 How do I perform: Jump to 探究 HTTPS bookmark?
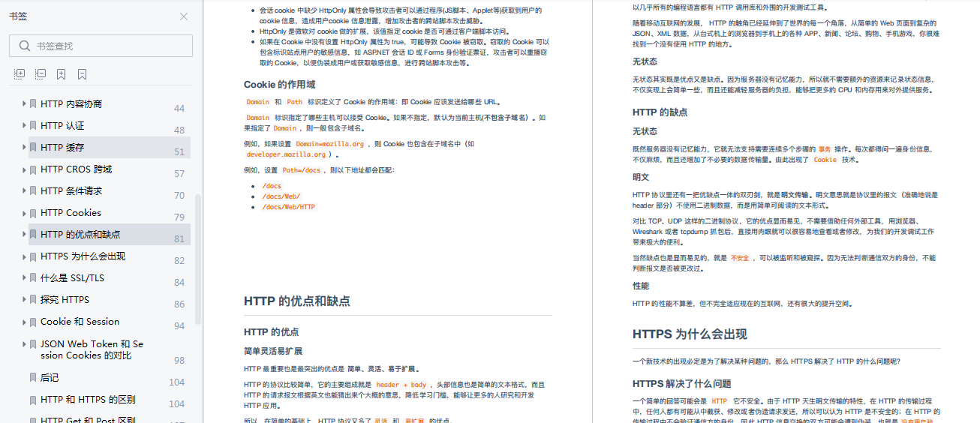tap(65, 299)
